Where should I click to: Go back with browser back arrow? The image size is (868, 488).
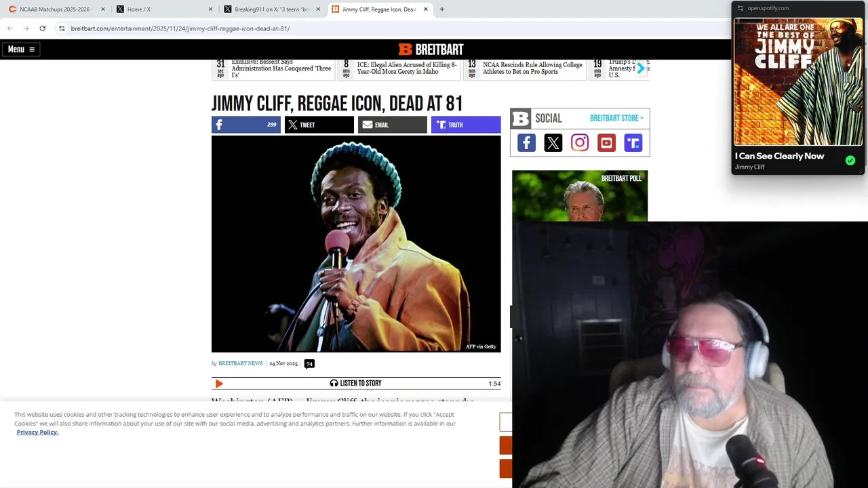pos(10,28)
